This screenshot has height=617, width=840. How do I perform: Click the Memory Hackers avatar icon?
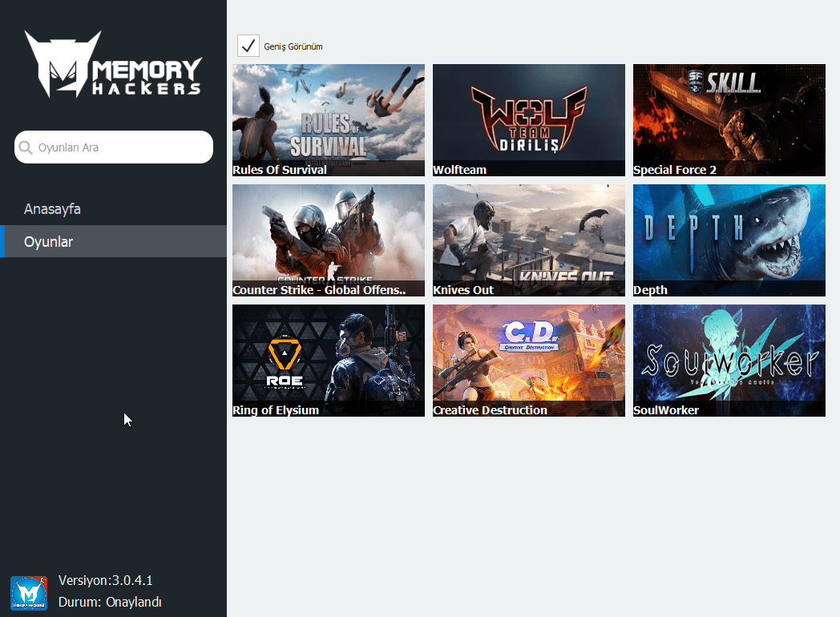[29, 593]
